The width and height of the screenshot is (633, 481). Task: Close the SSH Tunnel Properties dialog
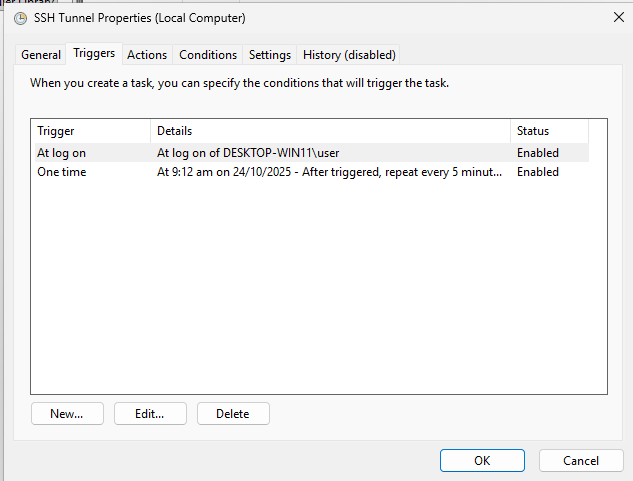(613, 17)
